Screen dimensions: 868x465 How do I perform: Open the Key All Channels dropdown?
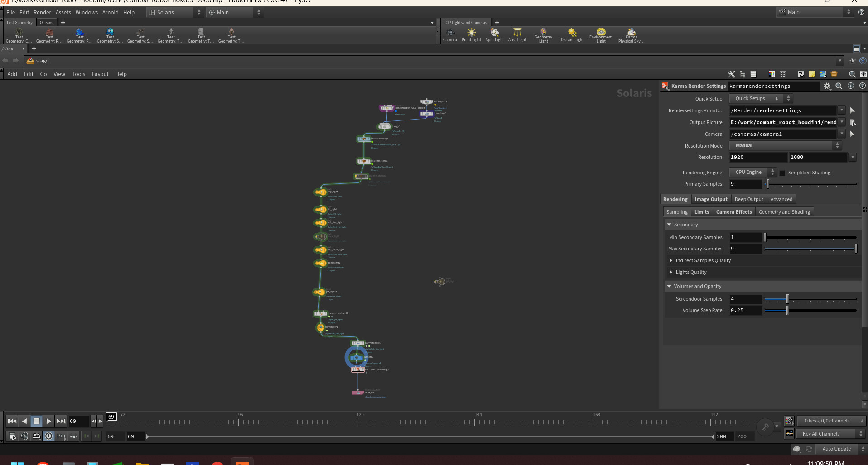click(831, 434)
